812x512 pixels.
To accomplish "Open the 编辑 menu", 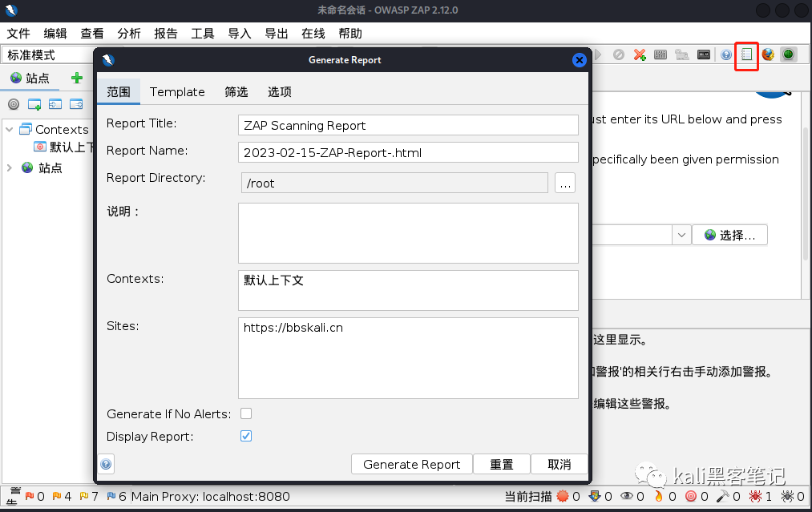I will pos(55,34).
